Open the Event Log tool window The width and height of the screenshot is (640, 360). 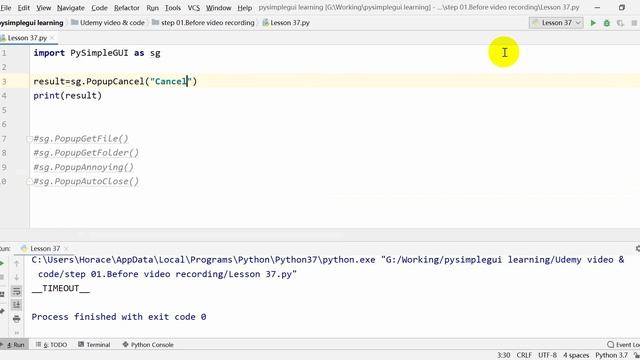pos(623,345)
